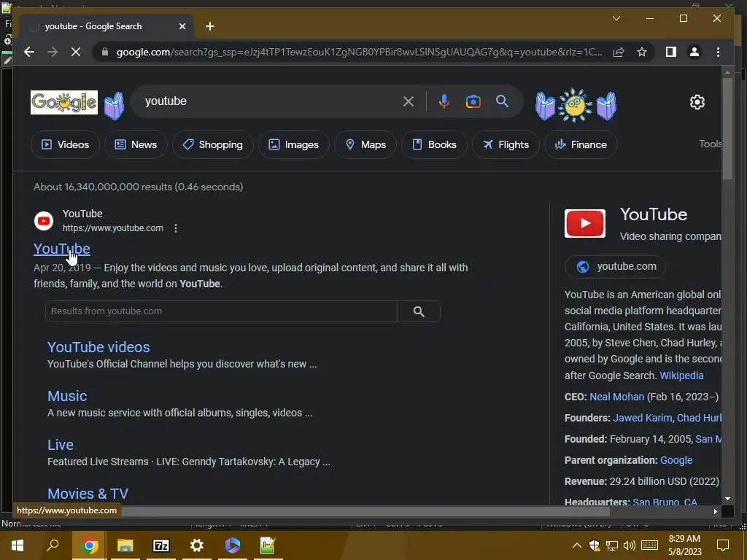The image size is (747, 560).
Task: Bookmark this page with the star icon
Action: click(642, 52)
